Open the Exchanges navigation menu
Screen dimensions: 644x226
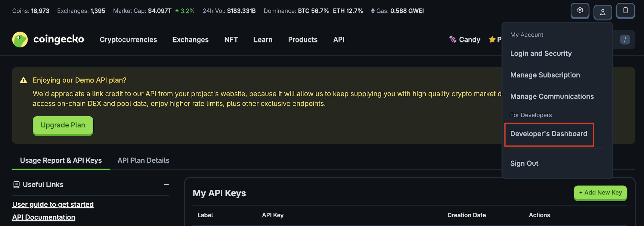[190, 40]
